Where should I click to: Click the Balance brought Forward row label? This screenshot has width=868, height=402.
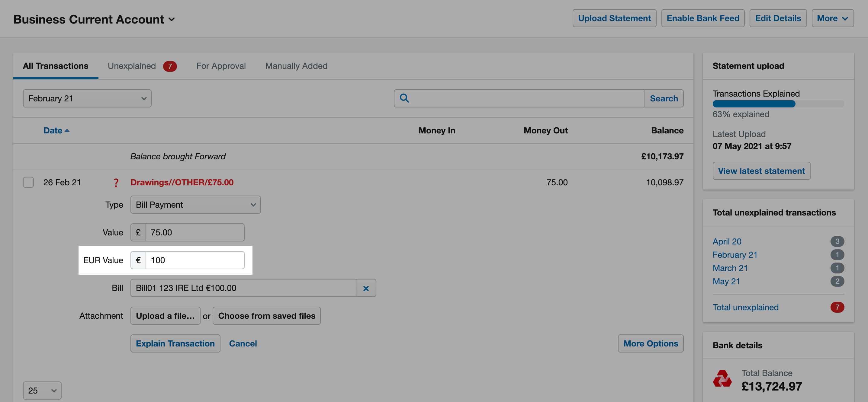pyautogui.click(x=178, y=157)
